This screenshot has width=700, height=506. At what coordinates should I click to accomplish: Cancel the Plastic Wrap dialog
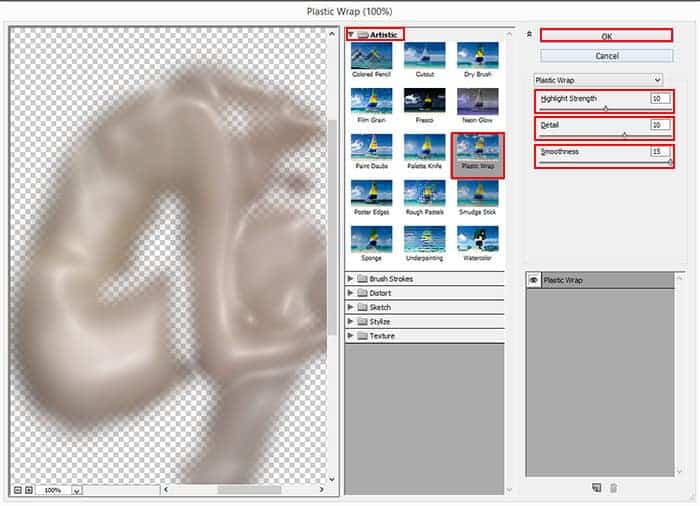[x=606, y=56]
